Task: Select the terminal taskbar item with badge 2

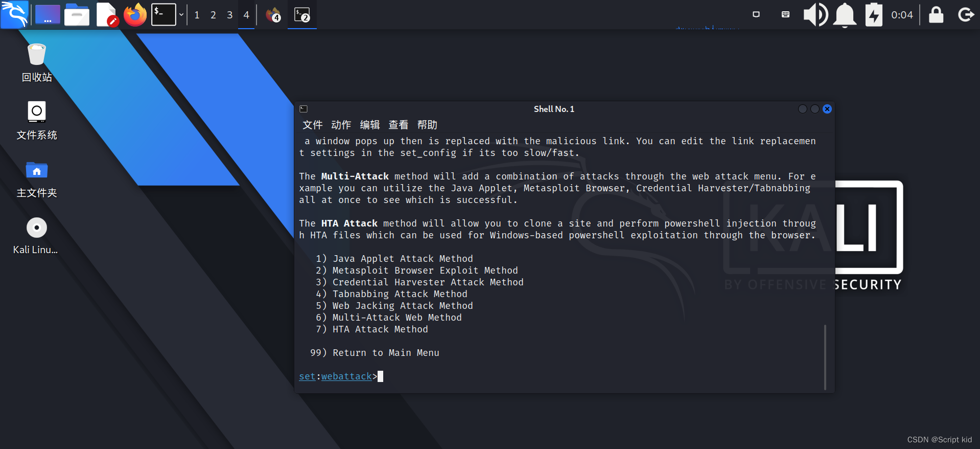Action: [302, 15]
